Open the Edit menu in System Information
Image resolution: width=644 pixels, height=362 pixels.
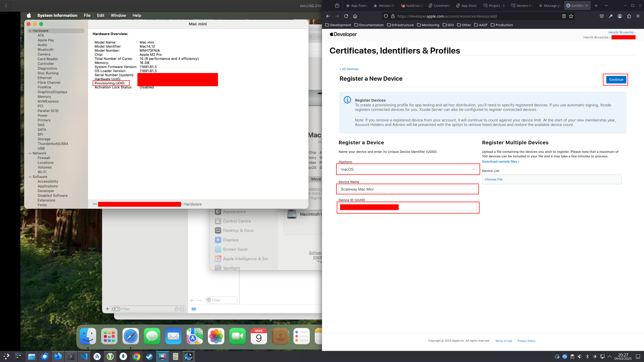[x=101, y=15]
